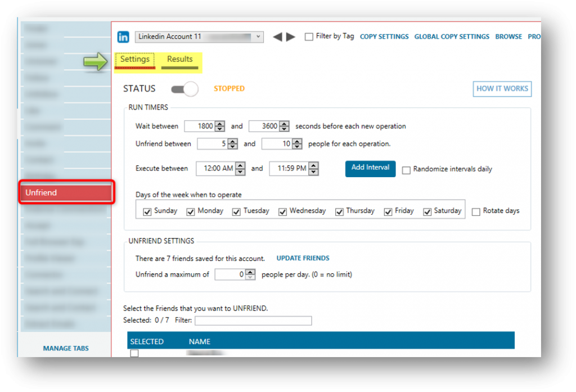The image size is (576, 392).
Task: Enable Randomize intervals daily
Action: click(406, 170)
